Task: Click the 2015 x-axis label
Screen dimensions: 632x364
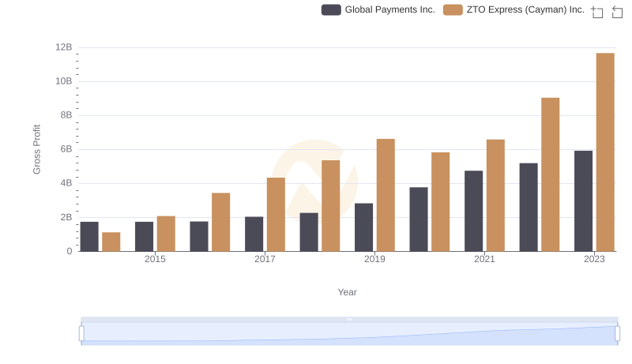Action: 155,259
